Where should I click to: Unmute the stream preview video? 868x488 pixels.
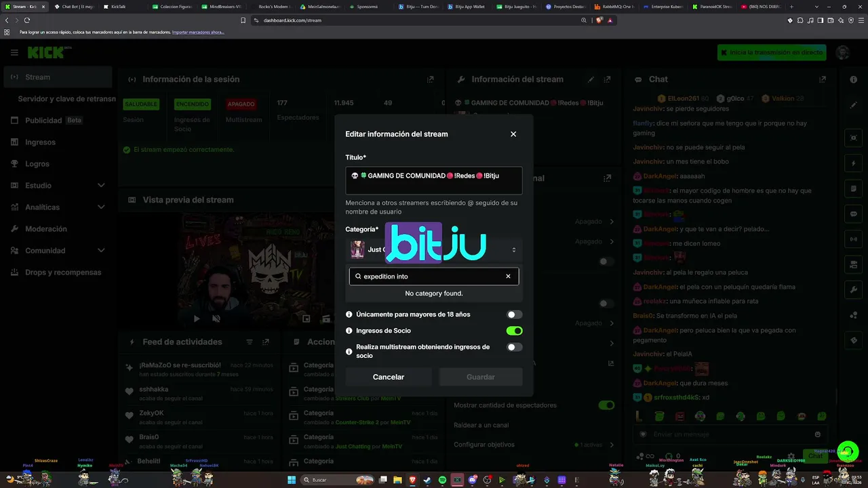(216, 319)
